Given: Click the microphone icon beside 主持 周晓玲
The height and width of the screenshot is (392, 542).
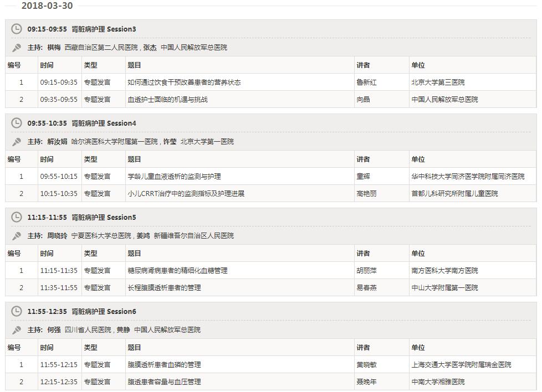Looking at the screenshot, I should (16, 235).
